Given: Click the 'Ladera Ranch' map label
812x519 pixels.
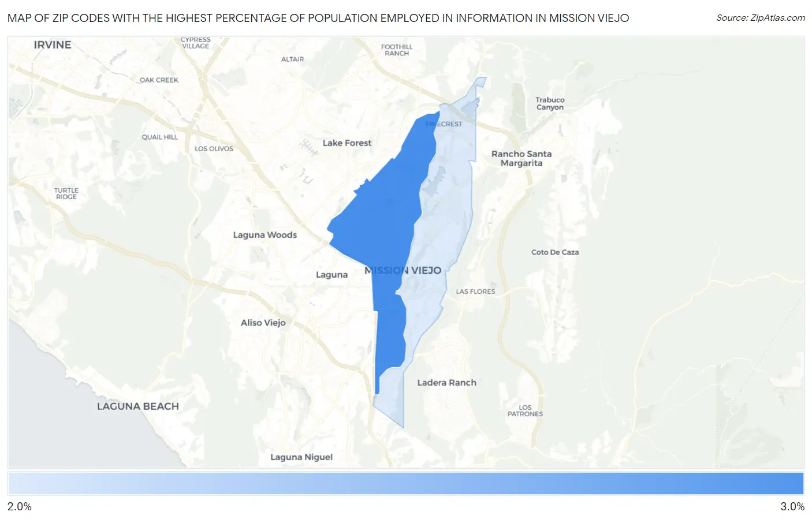Looking at the screenshot, I should pos(447,382).
